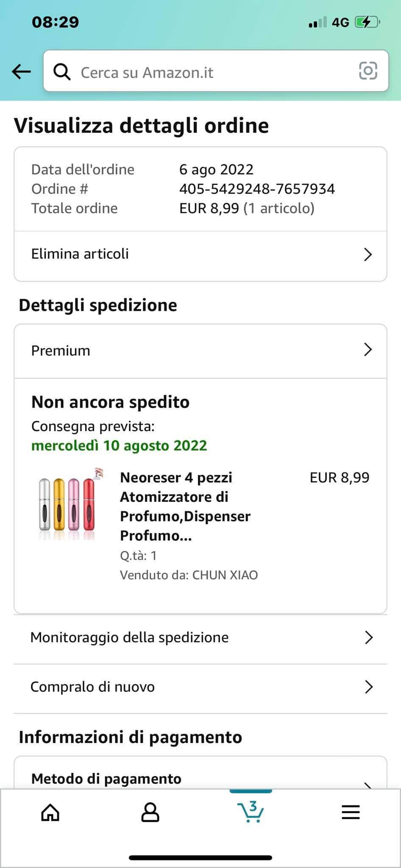This screenshot has width=401, height=868.
Task: Open the shopping cart icon
Action: (x=251, y=811)
